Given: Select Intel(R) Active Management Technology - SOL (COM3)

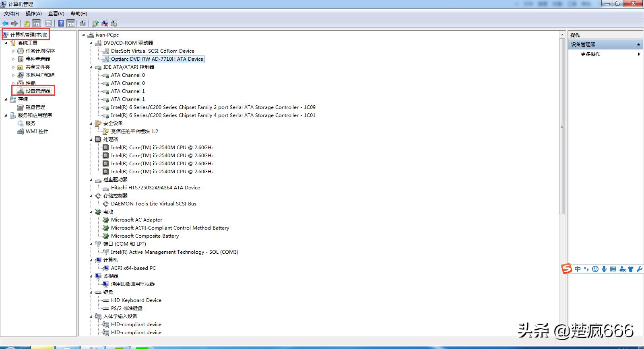Looking at the screenshot, I should (175, 252).
